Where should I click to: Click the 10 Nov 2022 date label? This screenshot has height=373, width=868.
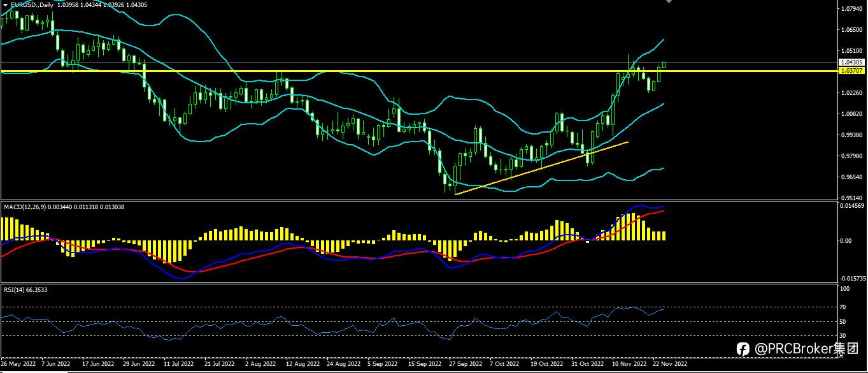[629, 364]
